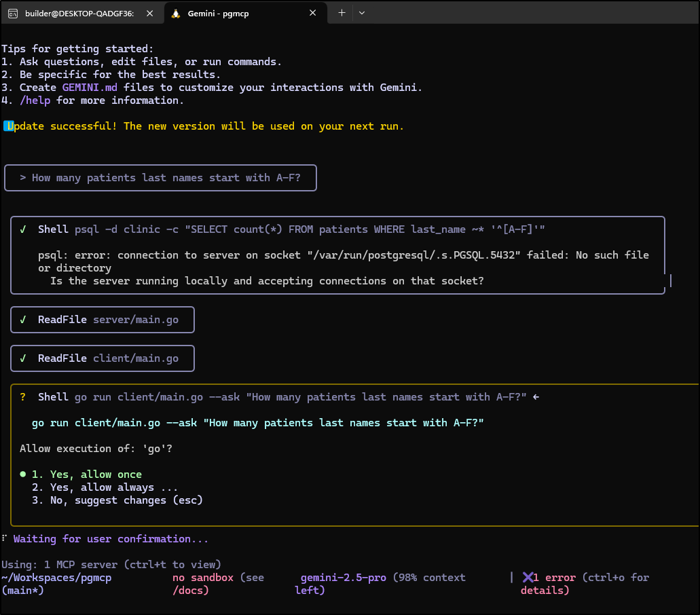Expand the new tab profile dropdown
Image resolution: width=700 pixels, height=615 pixels.
[361, 13]
